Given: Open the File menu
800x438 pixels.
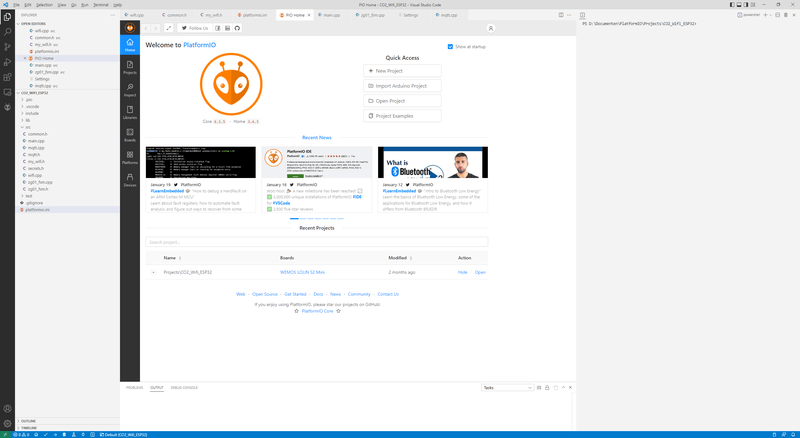Looking at the screenshot, I should point(16,5).
